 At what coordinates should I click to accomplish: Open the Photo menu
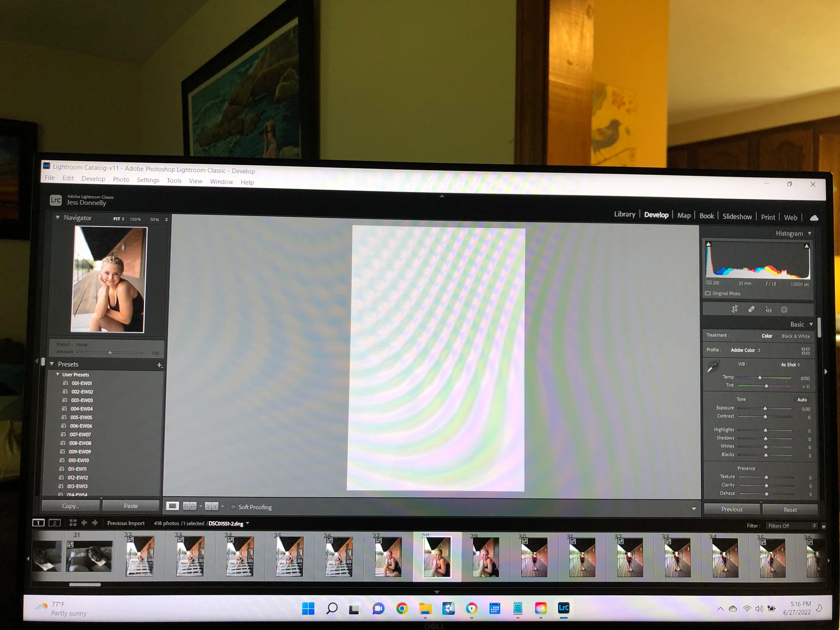(121, 179)
